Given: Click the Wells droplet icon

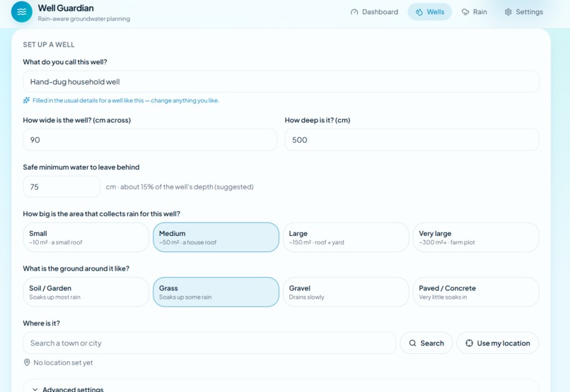Looking at the screenshot, I should click(x=419, y=12).
